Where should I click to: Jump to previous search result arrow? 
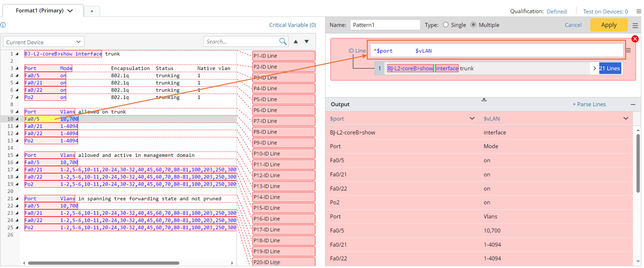click(296, 42)
